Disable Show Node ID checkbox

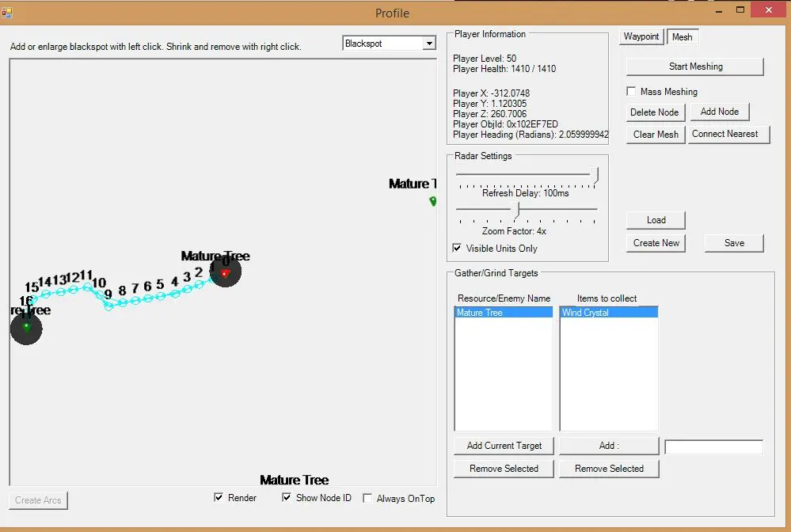tap(287, 498)
